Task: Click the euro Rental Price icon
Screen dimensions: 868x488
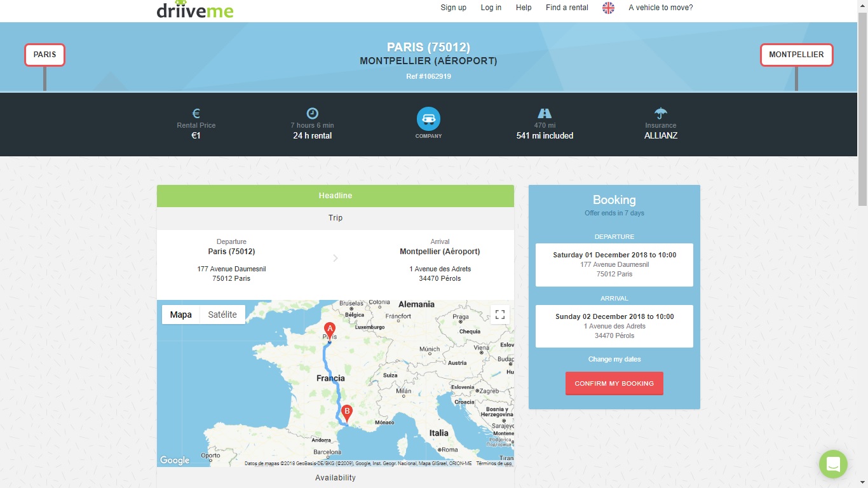Action: 196,113
